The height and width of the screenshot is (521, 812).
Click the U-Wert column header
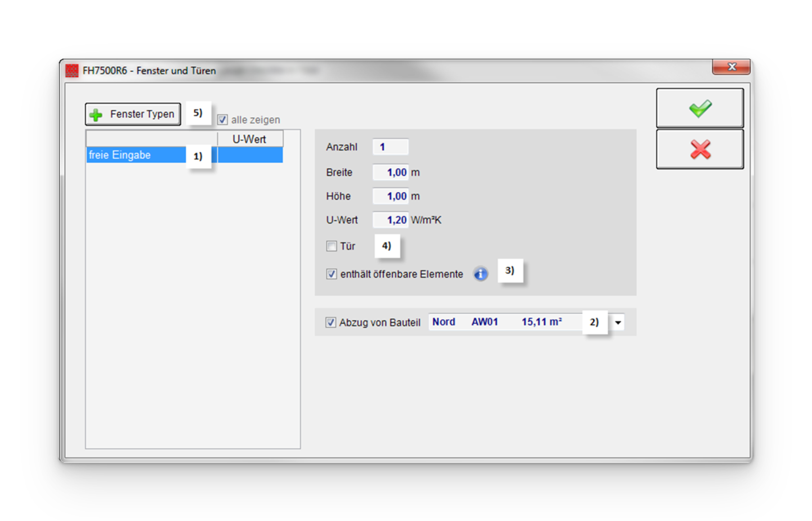(249, 139)
